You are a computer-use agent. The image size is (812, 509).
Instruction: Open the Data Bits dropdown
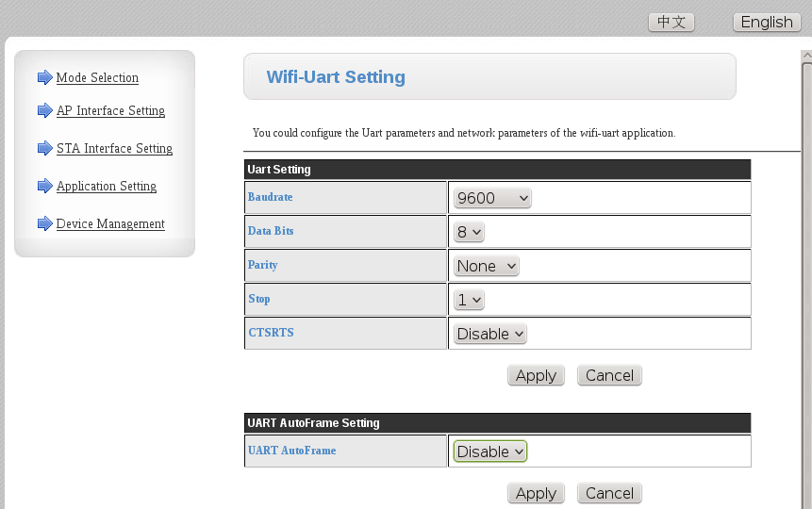[x=469, y=232]
